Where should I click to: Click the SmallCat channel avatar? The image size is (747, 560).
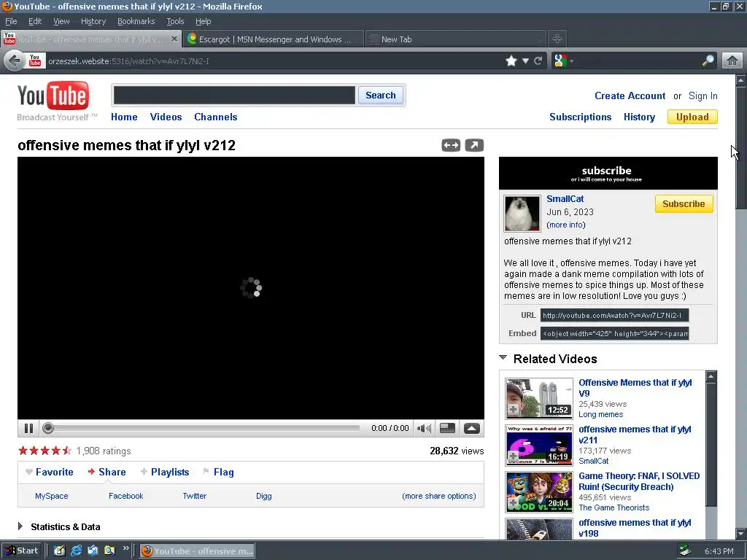tap(522, 214)
